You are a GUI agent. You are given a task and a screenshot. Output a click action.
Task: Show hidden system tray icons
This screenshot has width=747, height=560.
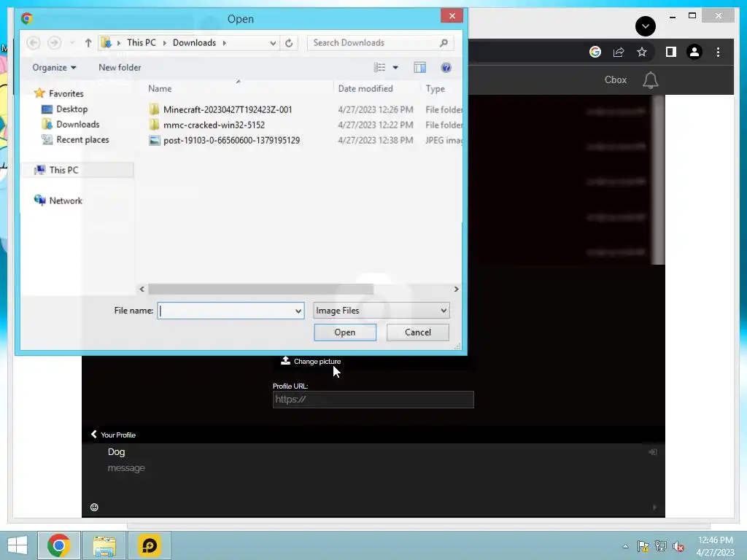tap(625, 546)
